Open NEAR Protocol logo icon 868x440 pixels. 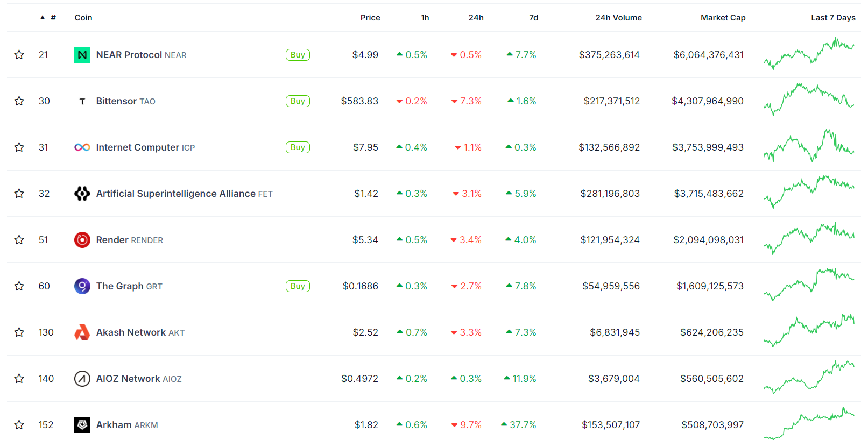pyautogui.click(x=82, y=55)
